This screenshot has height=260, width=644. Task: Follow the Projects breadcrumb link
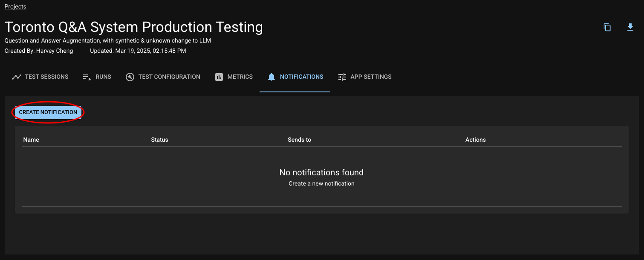[x=15, y=7]
